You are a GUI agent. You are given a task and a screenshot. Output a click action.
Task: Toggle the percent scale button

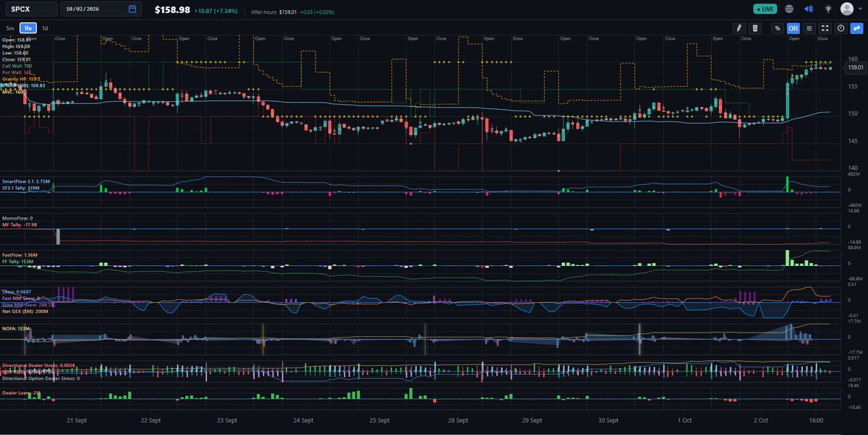tap(778, 28)
